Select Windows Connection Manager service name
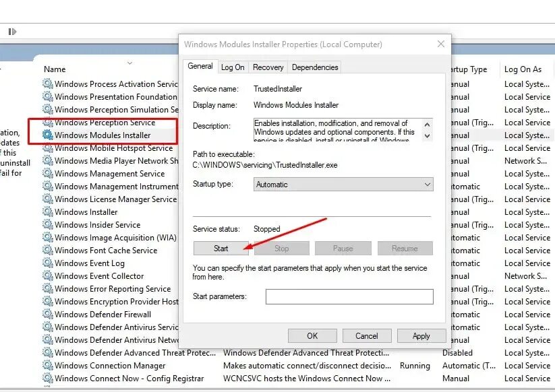This screenshot has width=555, height=392. point(110,365)
